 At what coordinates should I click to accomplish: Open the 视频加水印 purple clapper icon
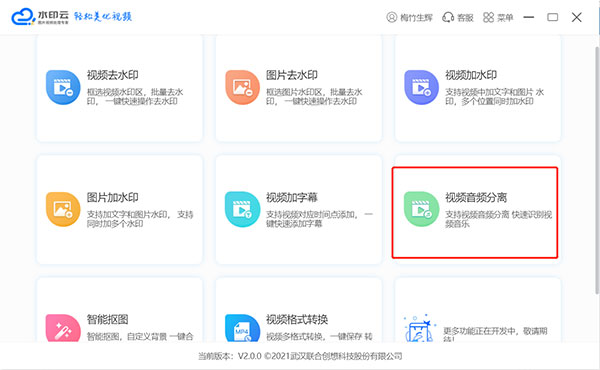tap(421, 87)
